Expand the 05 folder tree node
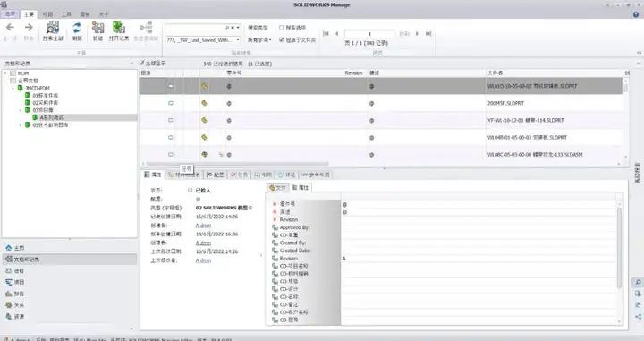This screenshot has height=341, width=644. (x=21, y=125)
